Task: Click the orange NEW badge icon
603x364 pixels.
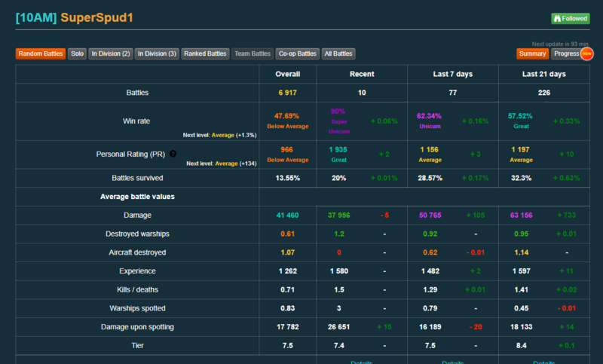Action: click(x=586, y=54)
